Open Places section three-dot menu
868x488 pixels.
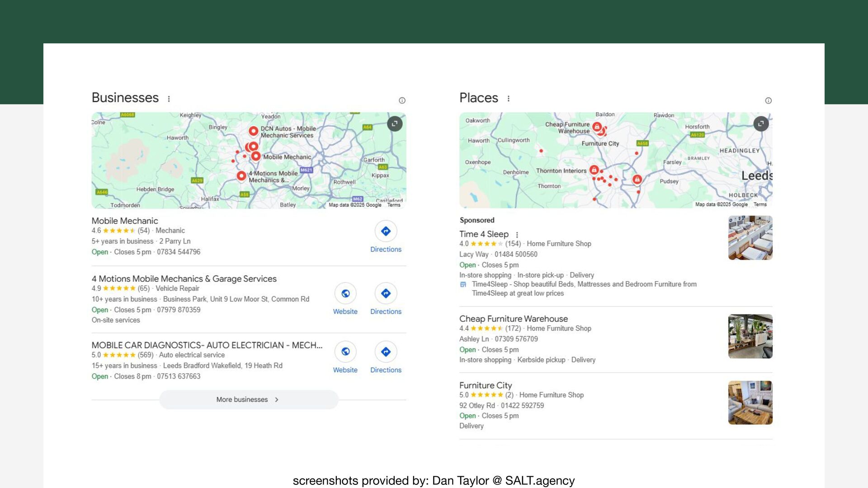tap(509, 99)
